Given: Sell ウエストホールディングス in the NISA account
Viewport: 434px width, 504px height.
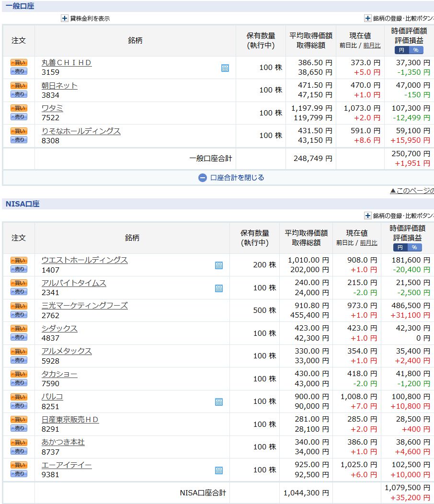Looking at the screenshot, I should tap(19, 269).
